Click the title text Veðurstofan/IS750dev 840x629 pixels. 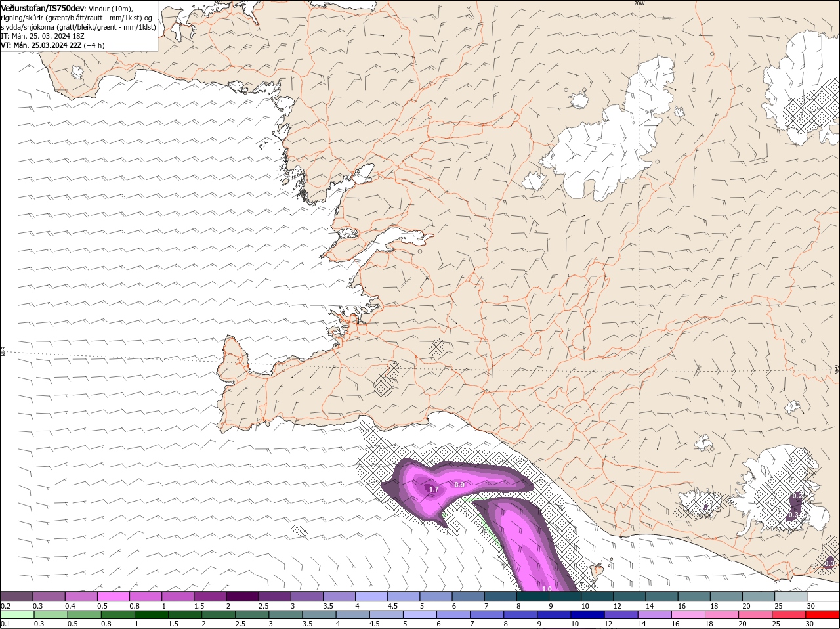pyautogui.click(x=43, y=7)
